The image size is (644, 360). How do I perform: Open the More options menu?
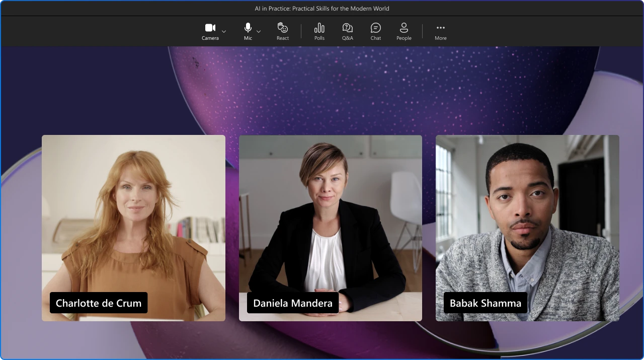(x=440, y=31)
